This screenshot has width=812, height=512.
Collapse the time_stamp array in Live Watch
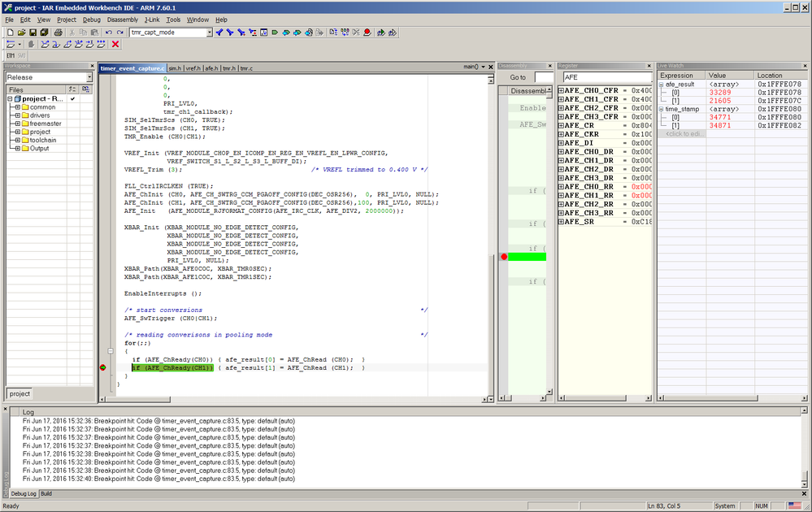tap(662, 109)
